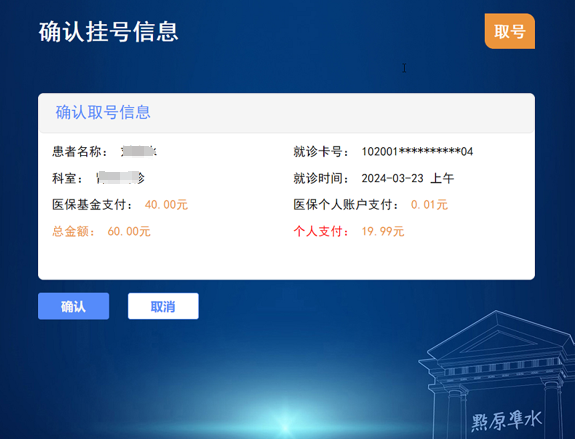Click the 就诊时间 label
Image resolution: width=575 pixels, height=439 pixels.
tap(321, 178)
